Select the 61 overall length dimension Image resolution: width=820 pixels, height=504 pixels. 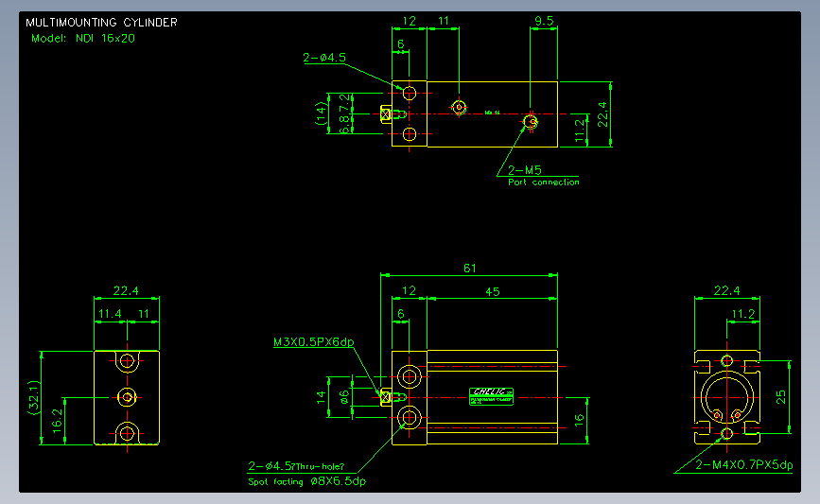click(470, 269)
